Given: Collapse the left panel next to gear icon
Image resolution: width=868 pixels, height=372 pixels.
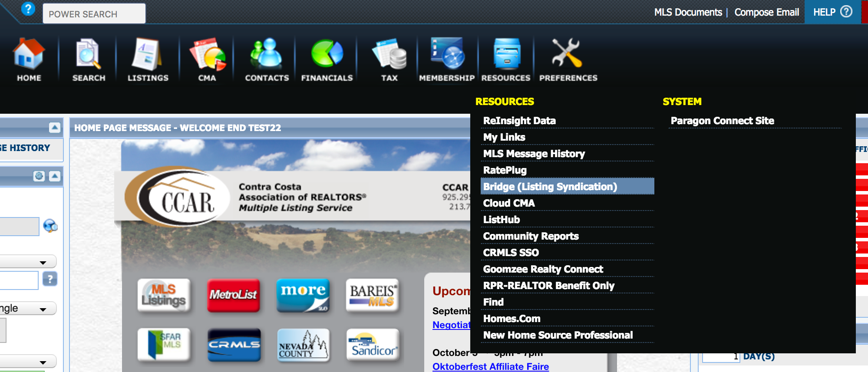Looking at the screenshot, I should tap(55, 176).
